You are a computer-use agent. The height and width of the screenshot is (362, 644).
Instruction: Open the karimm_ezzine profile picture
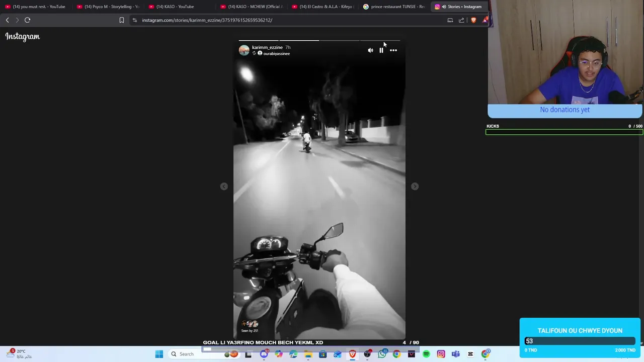click(244, 50)
